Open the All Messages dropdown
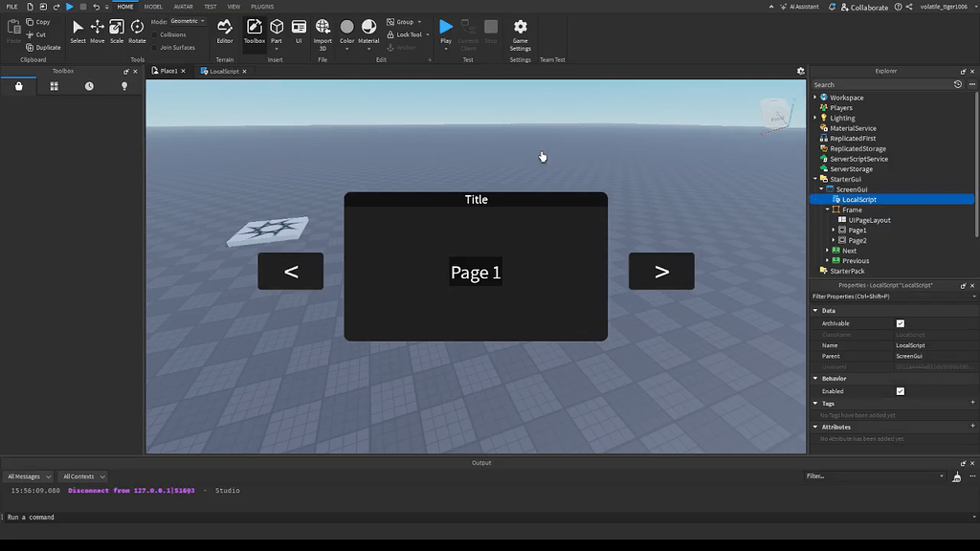980x551 pixels. click(x=28, y=476)
